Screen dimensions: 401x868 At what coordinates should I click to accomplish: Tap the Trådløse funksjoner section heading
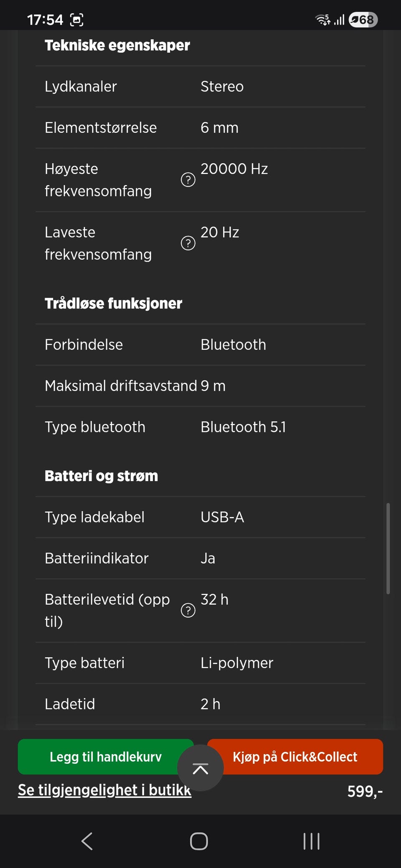(x=114, y=303)
